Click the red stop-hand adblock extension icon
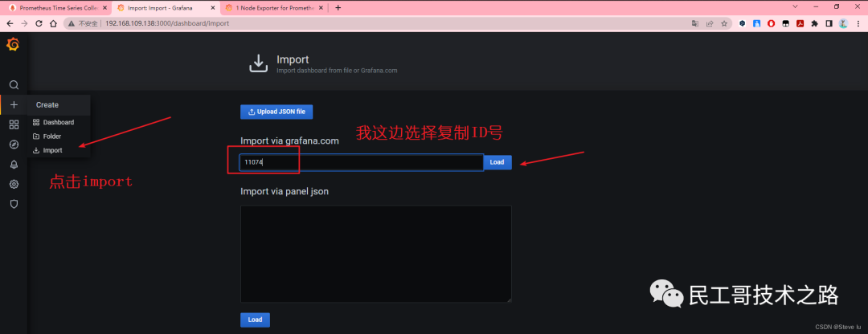 pos(771,24)
